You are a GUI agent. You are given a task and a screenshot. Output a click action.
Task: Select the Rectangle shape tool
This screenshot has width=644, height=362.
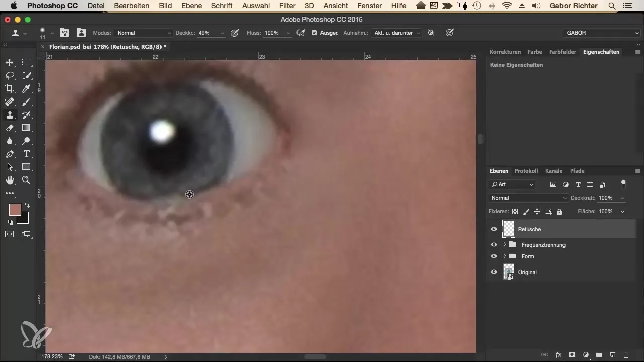[x=26, y=167]
